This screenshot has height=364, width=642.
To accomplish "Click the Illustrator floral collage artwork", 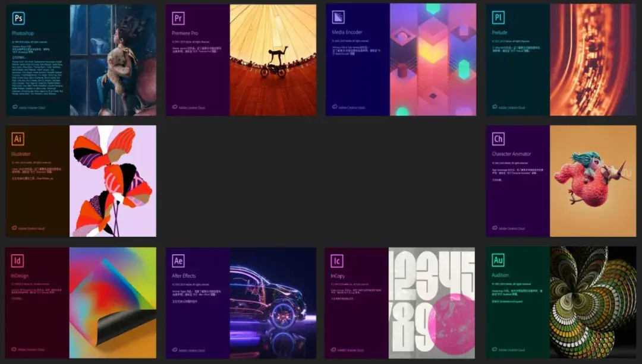I will tap(113, 181).
